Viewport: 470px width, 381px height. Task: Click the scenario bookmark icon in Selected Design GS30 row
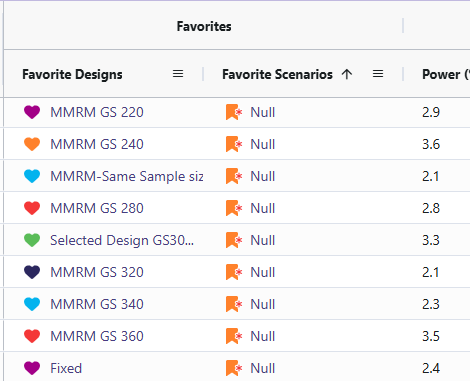point(234,240)
